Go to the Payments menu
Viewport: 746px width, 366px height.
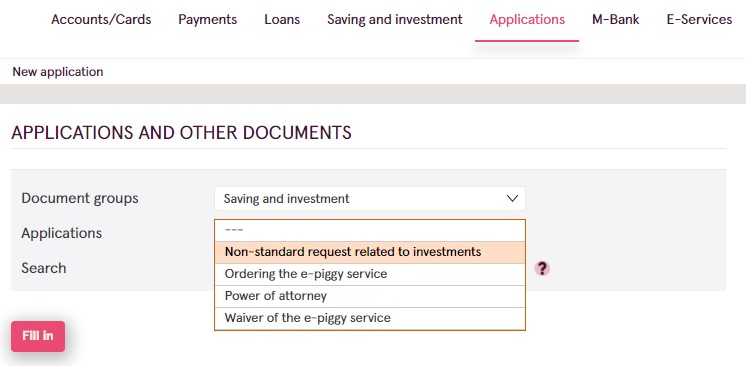tap(207, 20)
